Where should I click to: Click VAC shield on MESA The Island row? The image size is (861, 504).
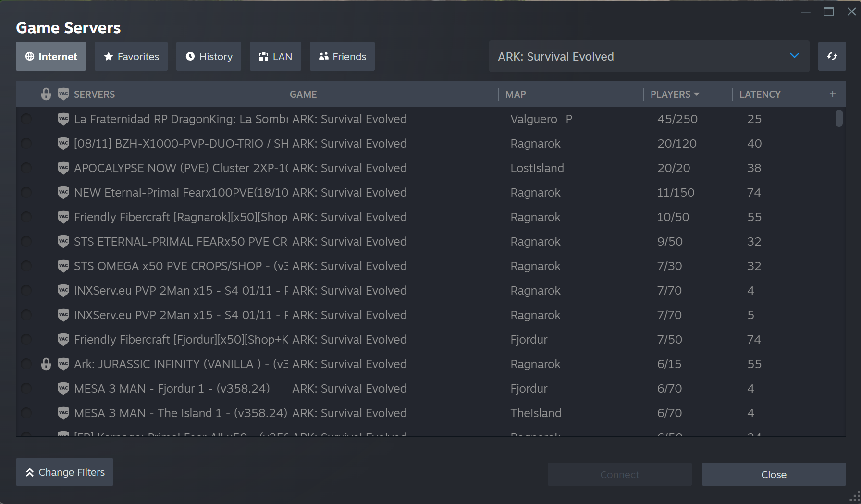[63, 413]
